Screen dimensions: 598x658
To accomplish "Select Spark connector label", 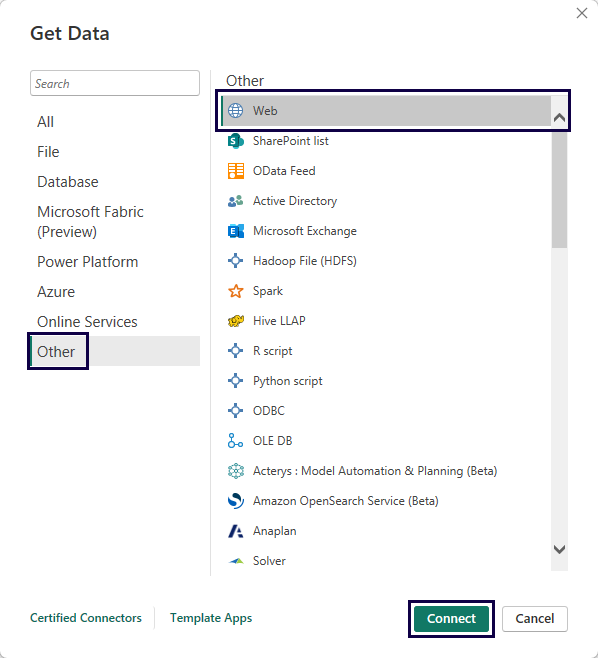I will point(268,291).
